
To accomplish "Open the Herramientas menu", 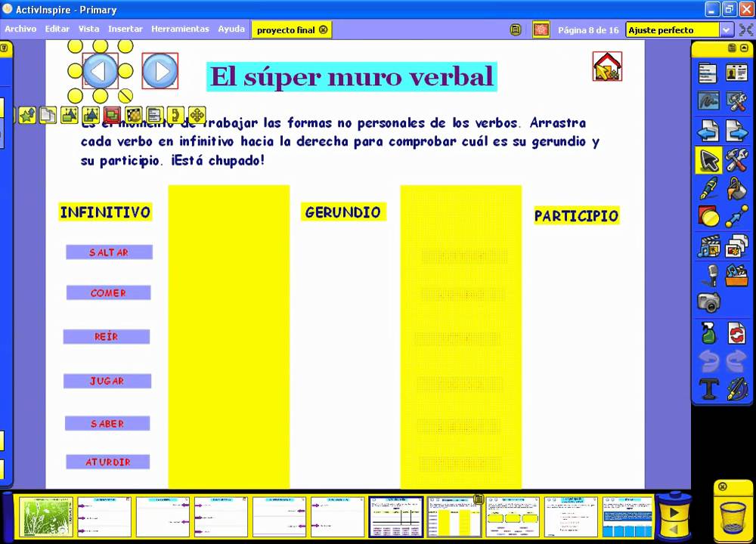I will (181, 29).
